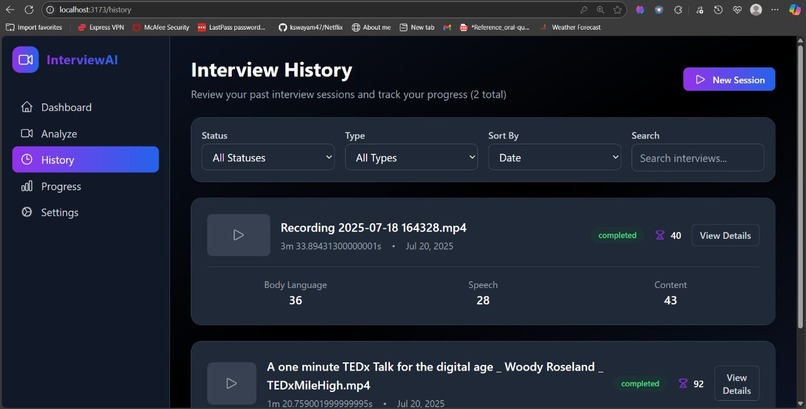This screenshot has width=806, height=409.
Task: Click the page vertical scrollbar
Action: 800,185
